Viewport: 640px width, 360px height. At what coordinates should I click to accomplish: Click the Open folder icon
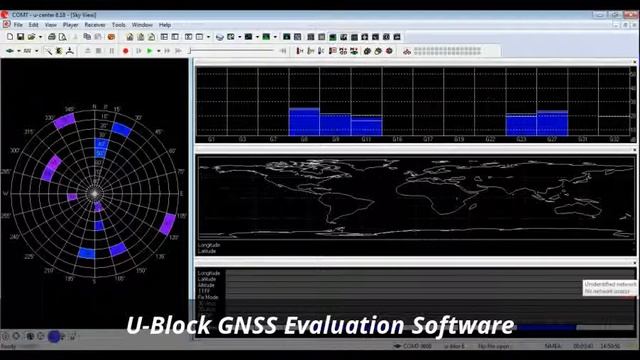click(x=31, y=37)
